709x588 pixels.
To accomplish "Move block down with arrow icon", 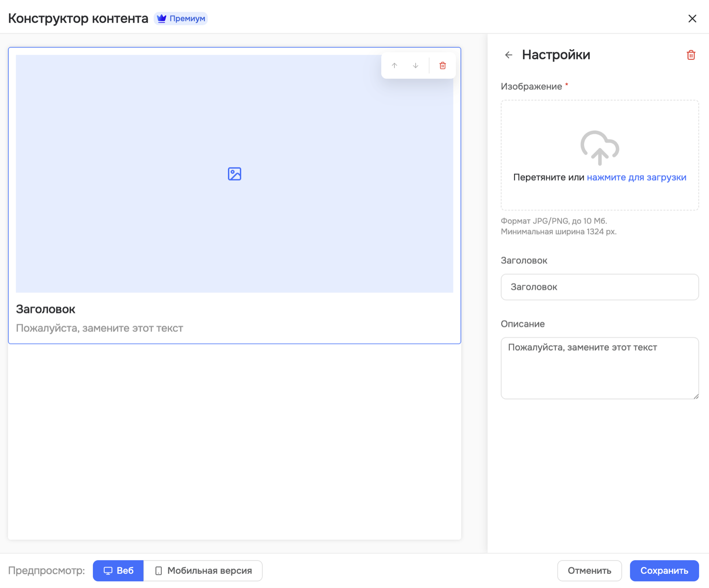I will (x=416, y=66).
